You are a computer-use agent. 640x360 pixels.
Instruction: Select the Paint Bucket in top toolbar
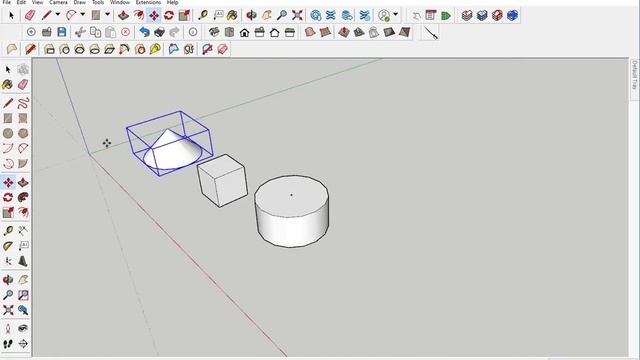[x=232, y=16]
